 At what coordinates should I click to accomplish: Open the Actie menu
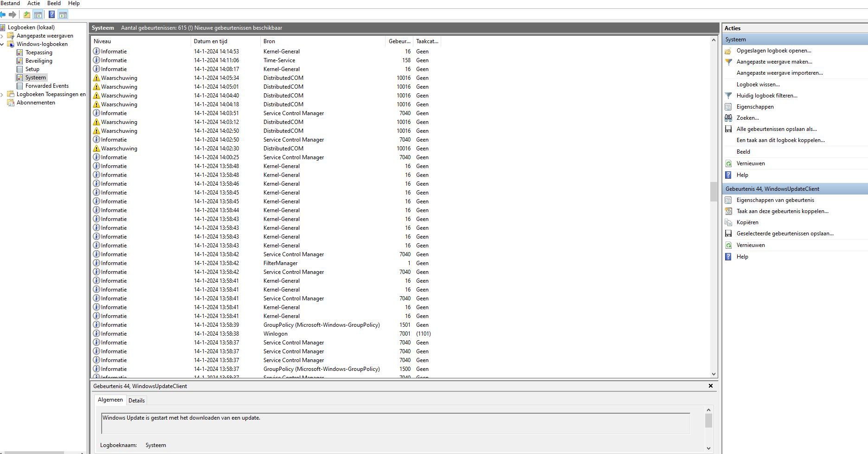[x=34, y=3]
